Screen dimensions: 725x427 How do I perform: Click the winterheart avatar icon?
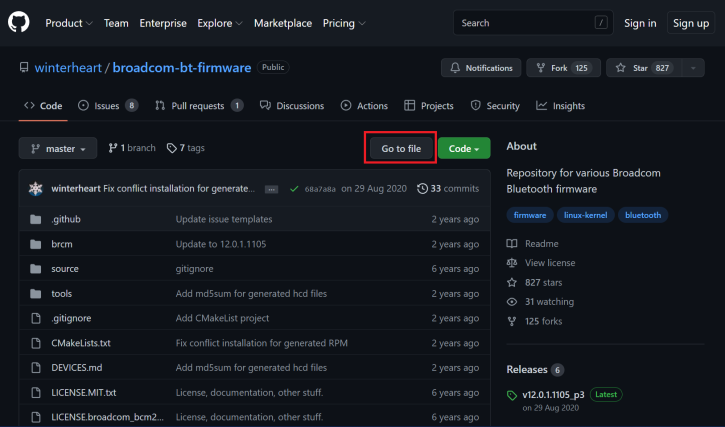[x=35, y=188]
